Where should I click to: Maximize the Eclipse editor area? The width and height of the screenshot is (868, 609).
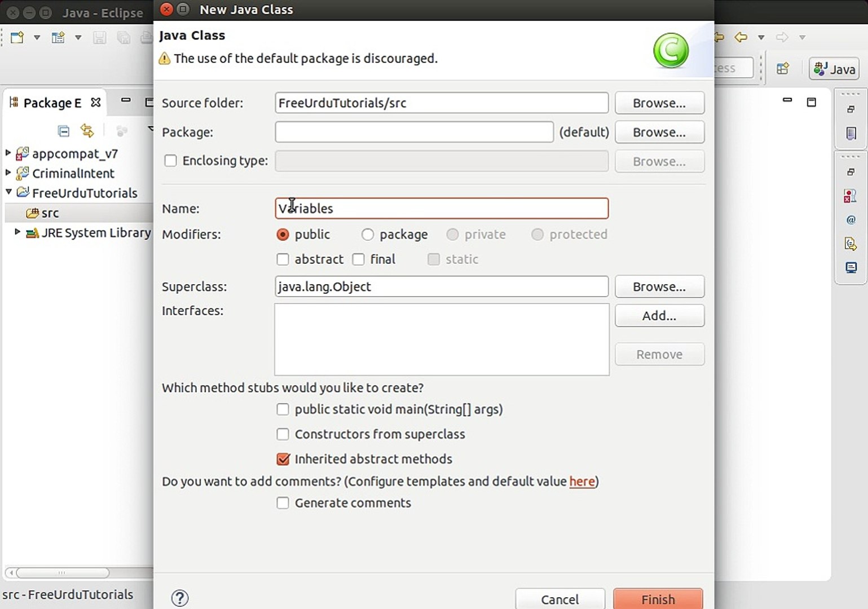point(812,102)
